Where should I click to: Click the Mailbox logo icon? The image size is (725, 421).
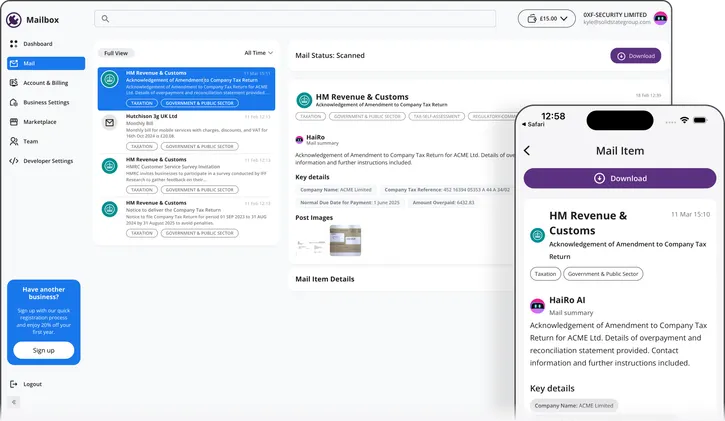(13, 19)
